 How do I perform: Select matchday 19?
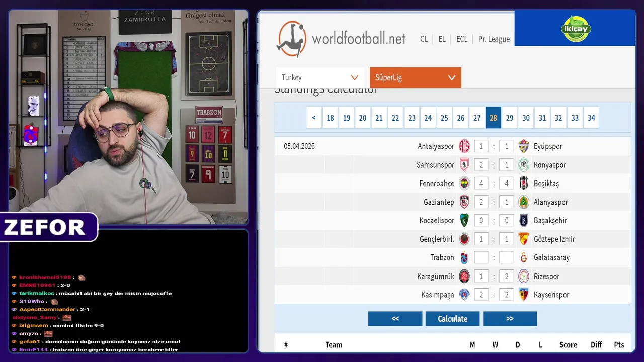pyautogui.click(x=347, y=118)
